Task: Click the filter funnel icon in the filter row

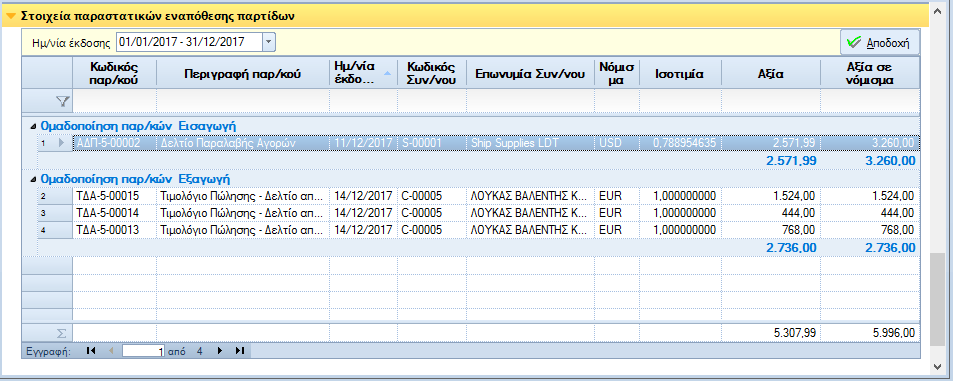Action: (x=63, y=101)
